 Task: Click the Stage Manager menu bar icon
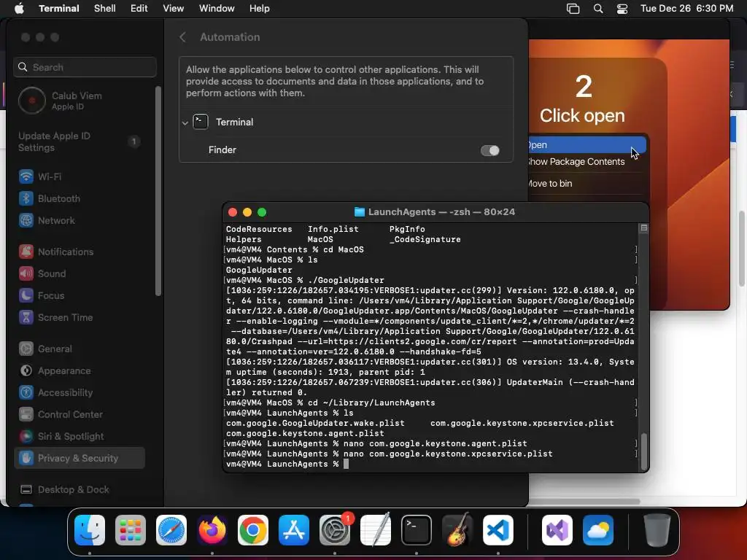tap(573, 8)
